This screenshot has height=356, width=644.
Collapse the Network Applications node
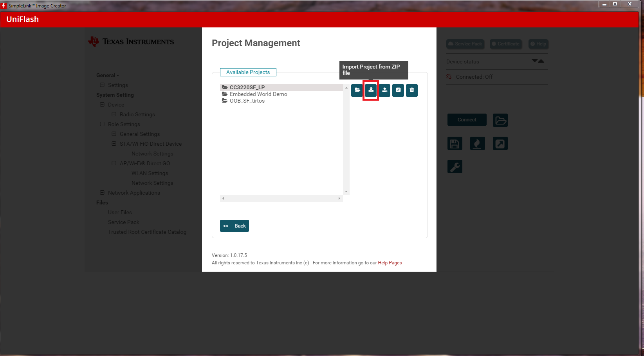tap(102, 193)
